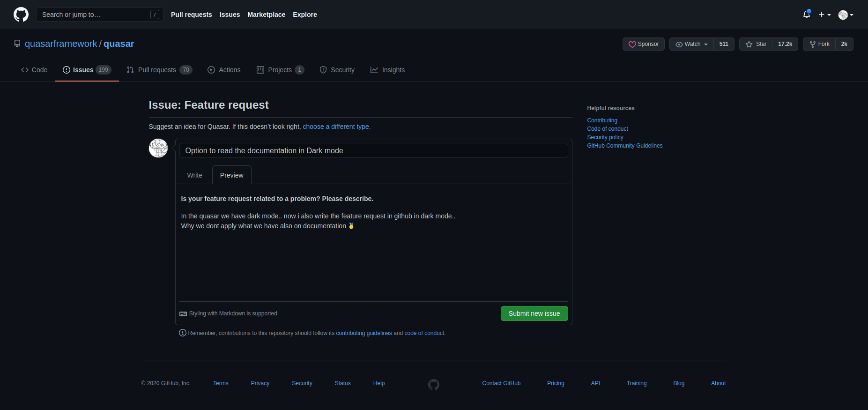Expand the Watch notifications dropdown
Image resolution: width=868 pixels, height=410 pixels.
coord(691,44)
